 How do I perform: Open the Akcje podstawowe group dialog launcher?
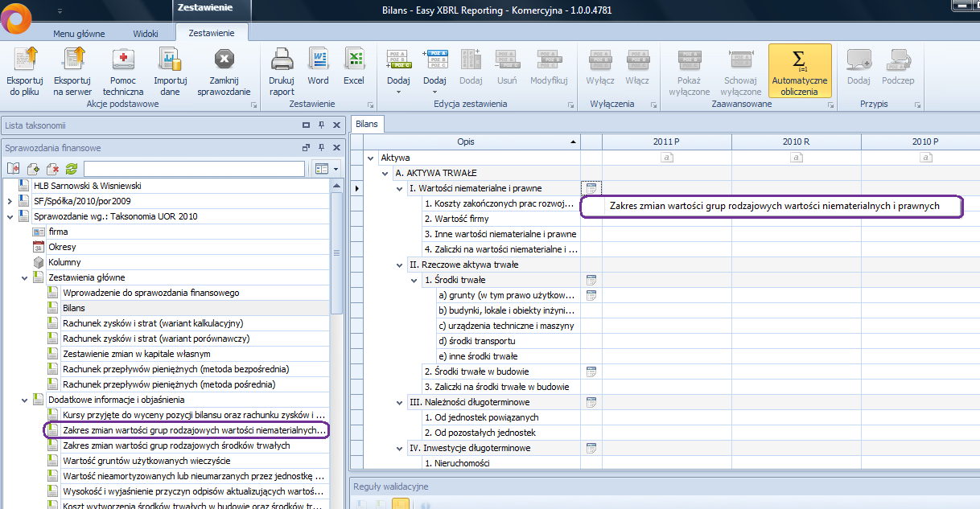coord(254,105)
